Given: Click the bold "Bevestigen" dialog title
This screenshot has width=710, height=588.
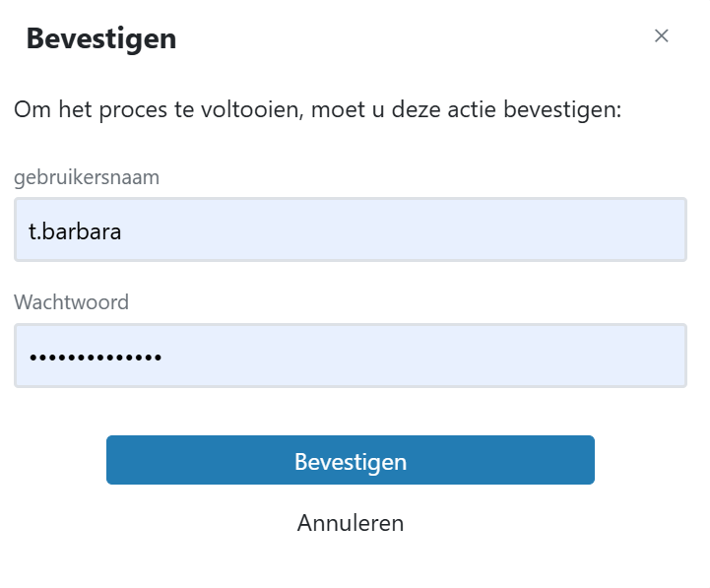Looking at the screenshot, I should click(x=101, y=39).
